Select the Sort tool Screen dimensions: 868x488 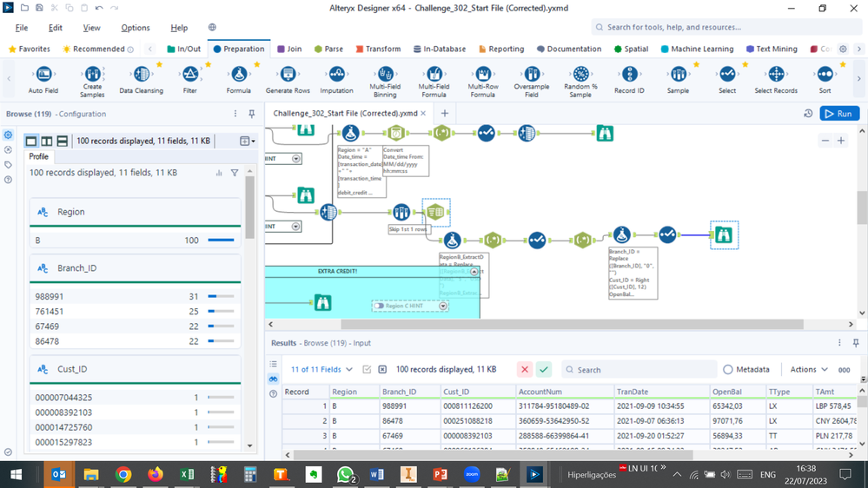pos(825,80)
